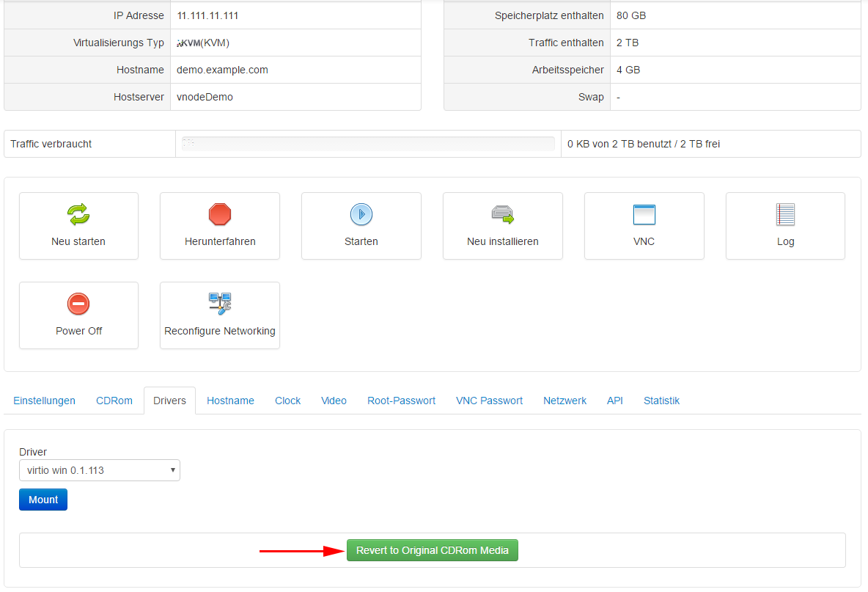Click the blue Starten play icon
Screen dimensions: 868x592
pyautogui.click(x=361, y=214)
